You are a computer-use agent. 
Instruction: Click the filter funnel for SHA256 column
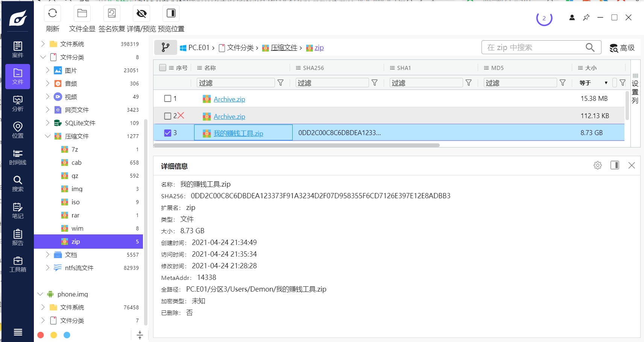coord(375,83)
